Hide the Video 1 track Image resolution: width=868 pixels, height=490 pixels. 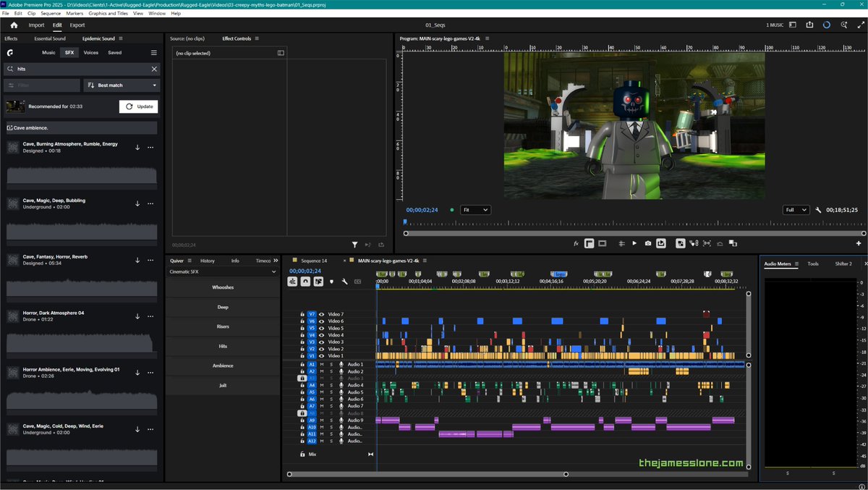click(x=321, y=356)
